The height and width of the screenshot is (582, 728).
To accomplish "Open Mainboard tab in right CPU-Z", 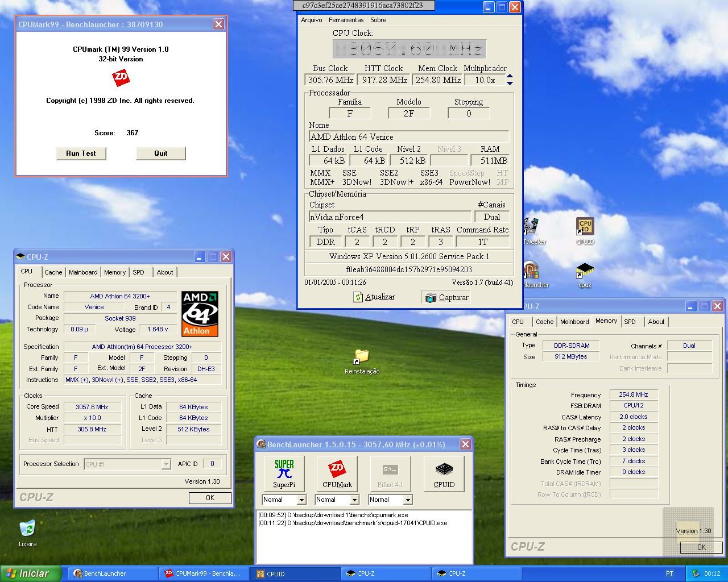I will click(x=574, y=322).
